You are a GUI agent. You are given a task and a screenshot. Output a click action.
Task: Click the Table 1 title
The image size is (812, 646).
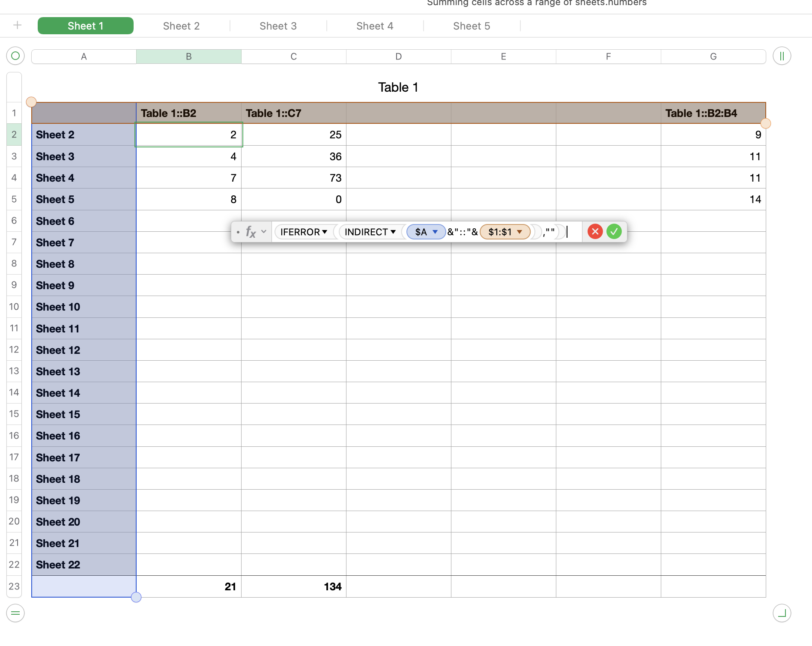pyautogui.click(x=398, y=87)
